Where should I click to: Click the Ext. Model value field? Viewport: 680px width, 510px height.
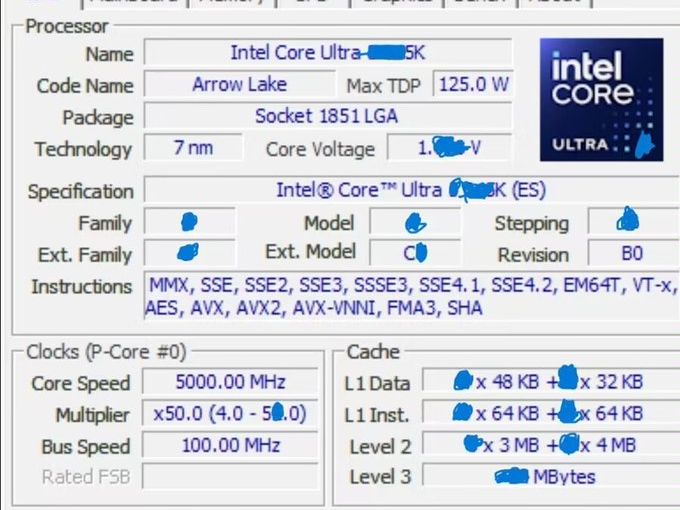[x=415, y=253]
